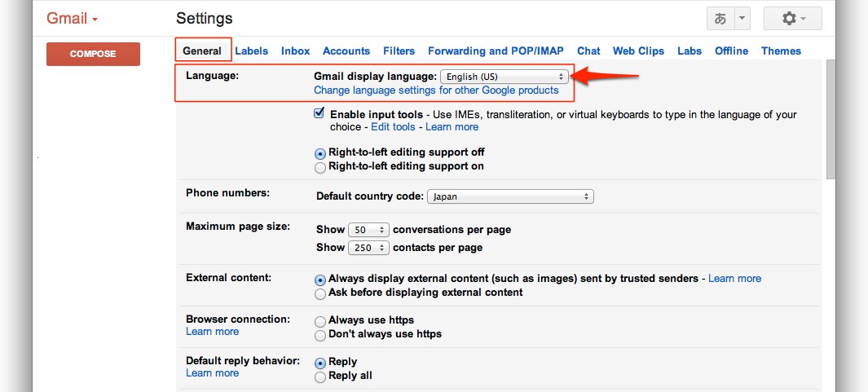Screen dimensions: 868x392
Task: Open the Accounts settings tab
Action: click(346, 51)
